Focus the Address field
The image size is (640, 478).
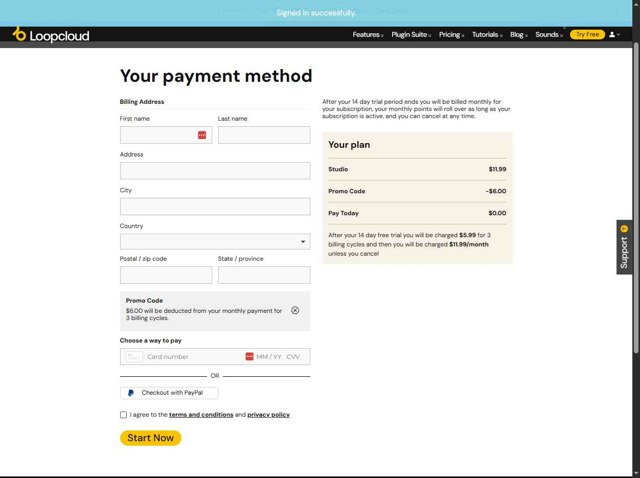pos(215,171)
